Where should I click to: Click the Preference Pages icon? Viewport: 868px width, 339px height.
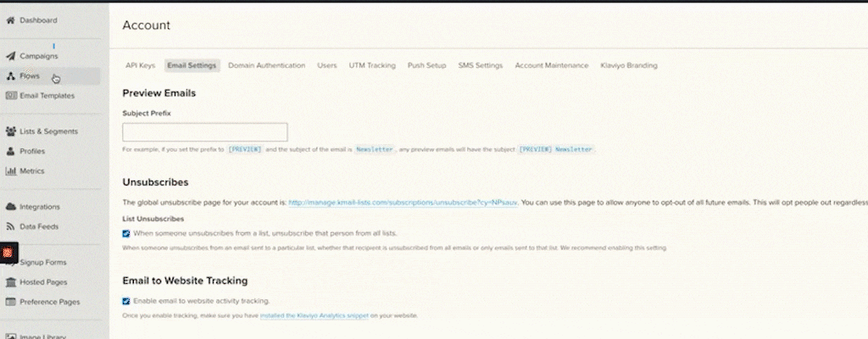click(10, 302)
